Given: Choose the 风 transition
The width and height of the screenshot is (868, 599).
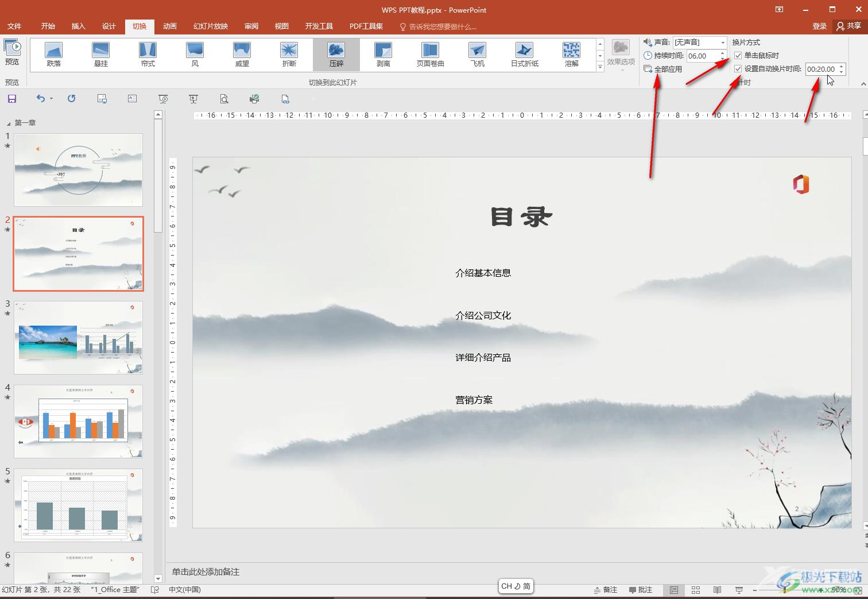Looking at the screenshot, I should [195, 55].
